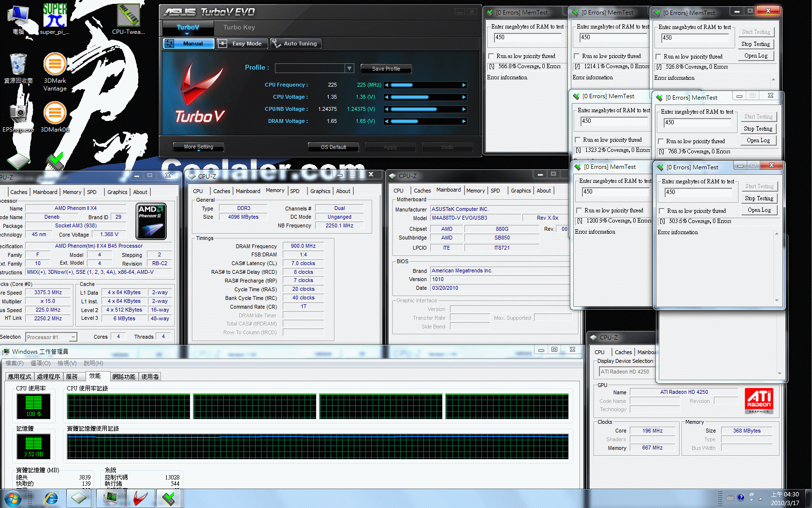Open the Recycle Bin desktop icon
812x508 pixels.
[x=18, y=68]
